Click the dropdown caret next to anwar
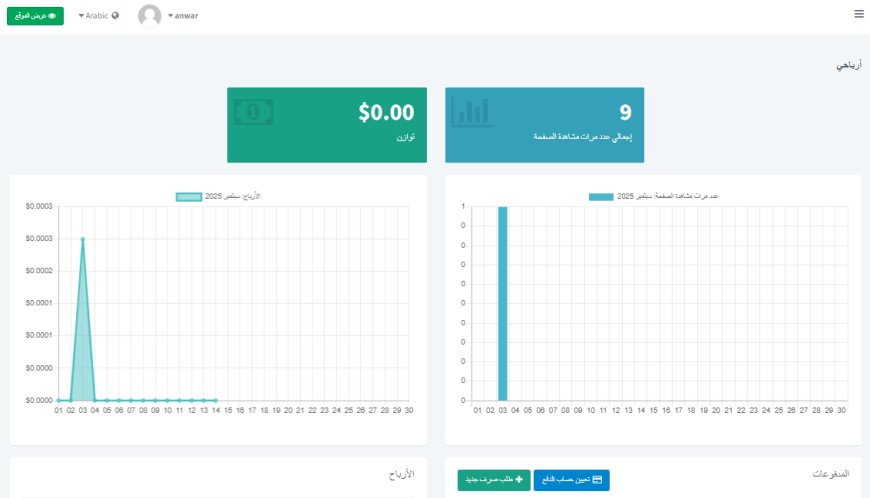Viewport: 870px width, 498px height. (171, 16)
